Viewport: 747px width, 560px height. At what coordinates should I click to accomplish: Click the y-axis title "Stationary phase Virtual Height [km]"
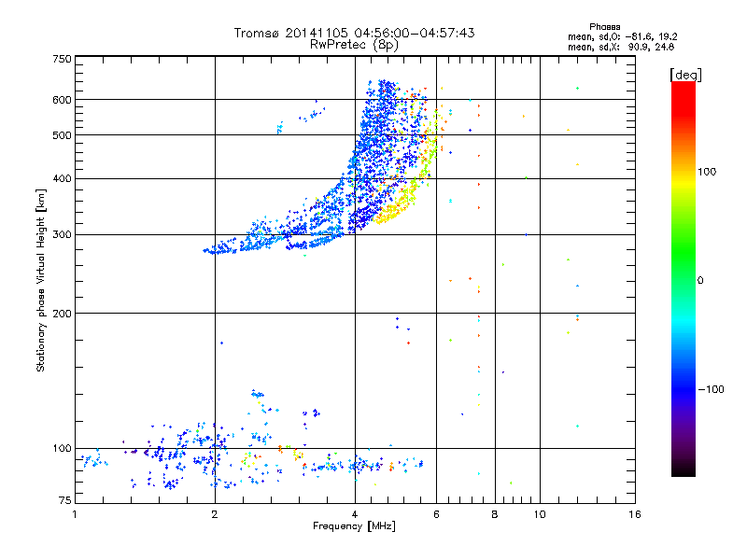tap(41, 281)
